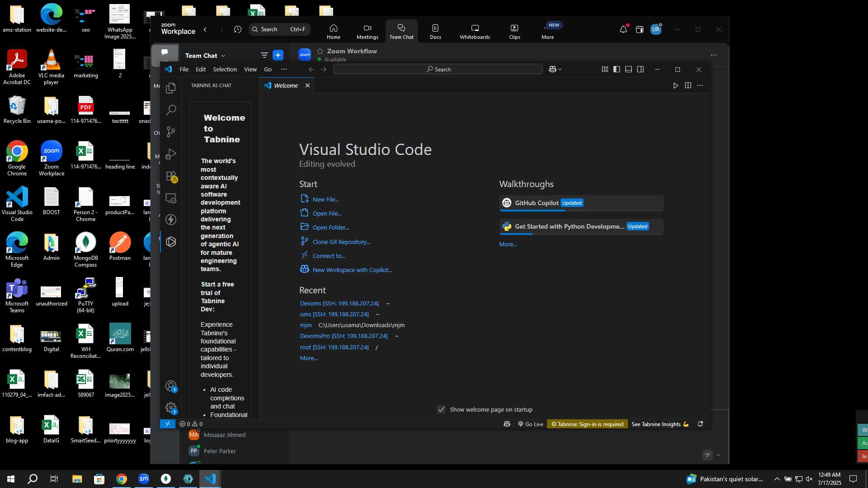Viewport: 868px width, 488px height.
Task: Show more walkthroughs via More... link
Action: 508,244
